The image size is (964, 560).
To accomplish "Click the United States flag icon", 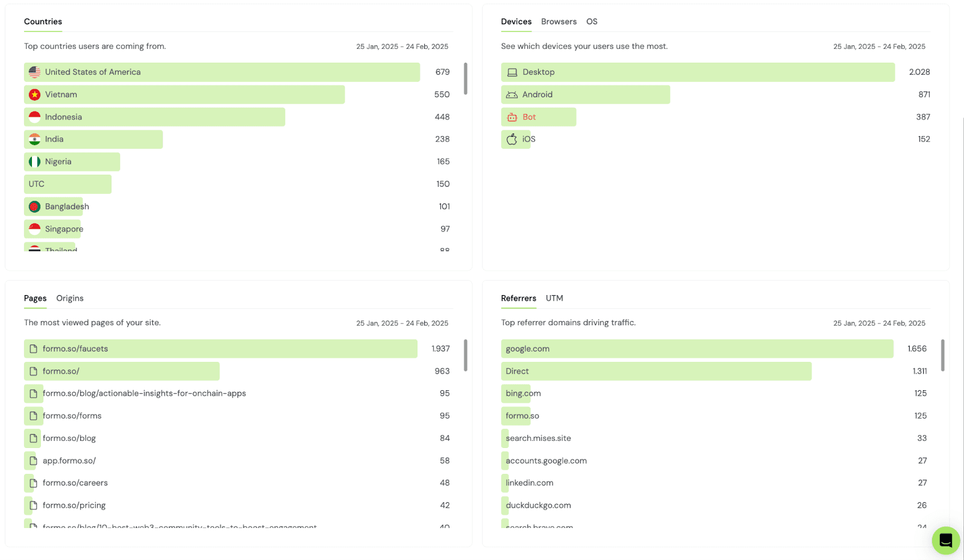I will tap(35, 72).
